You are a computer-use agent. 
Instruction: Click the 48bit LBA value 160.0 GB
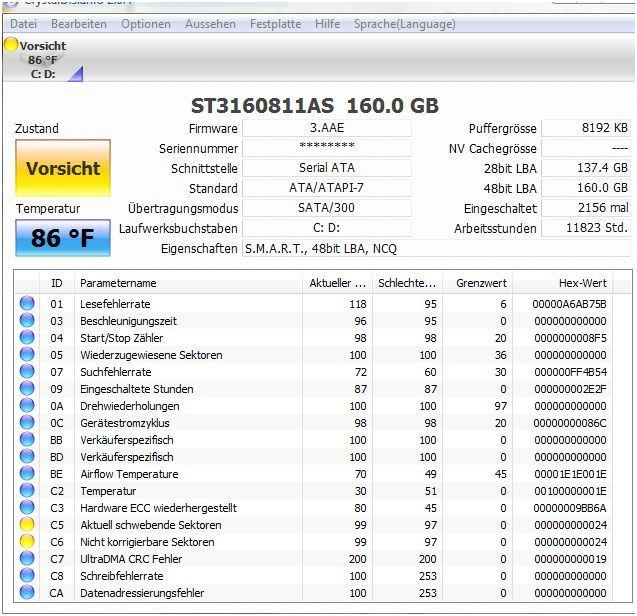point(586,188)
